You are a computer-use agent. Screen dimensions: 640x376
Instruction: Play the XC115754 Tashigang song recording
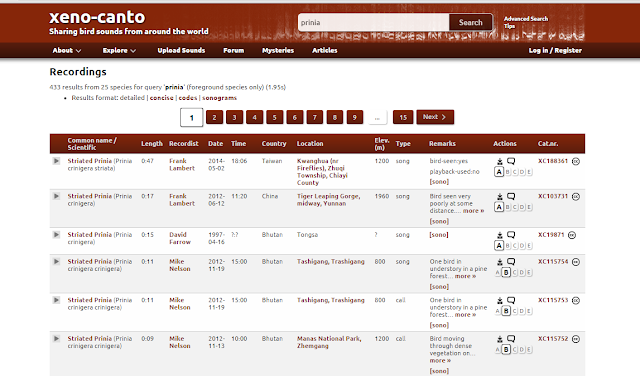[x=56, y=262]
